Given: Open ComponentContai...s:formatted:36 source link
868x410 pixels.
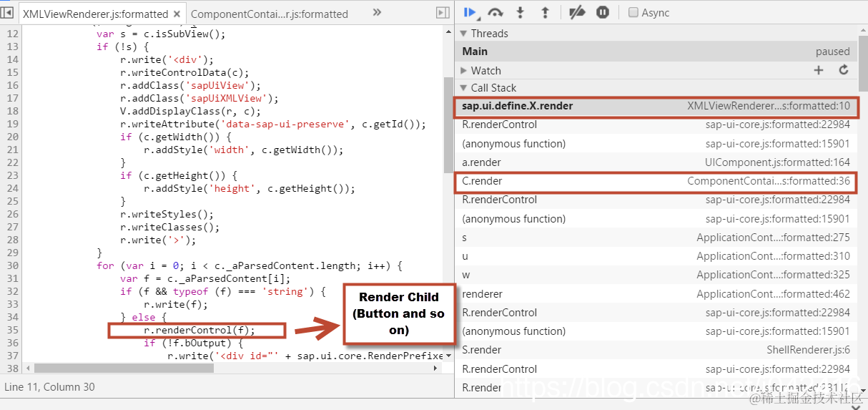Looking at the screenshot, I should tap(769, 181).
